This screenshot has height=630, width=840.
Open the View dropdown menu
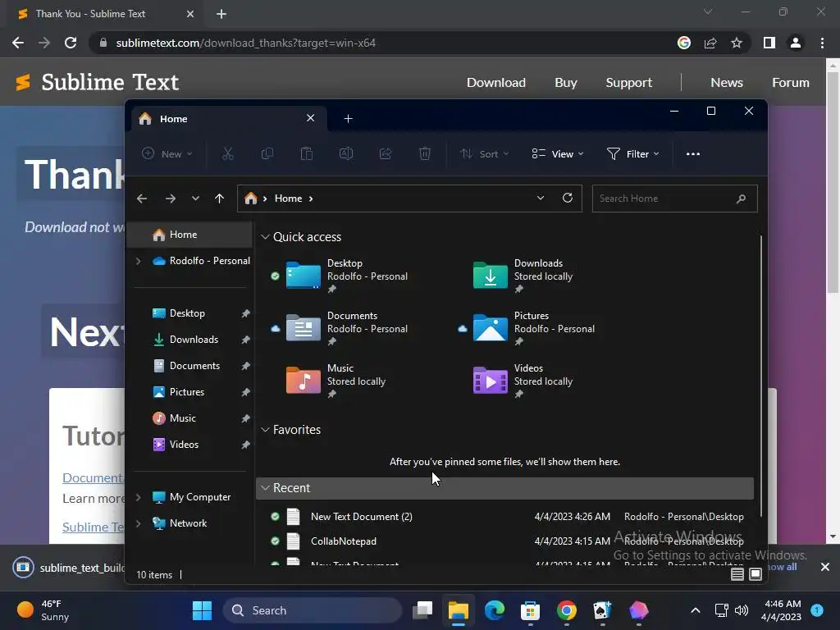point(558,153)
